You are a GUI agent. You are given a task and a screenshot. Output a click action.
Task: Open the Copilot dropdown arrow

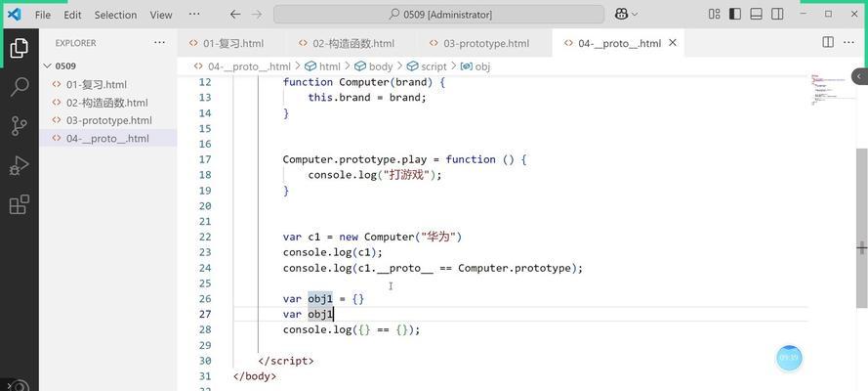635,15
